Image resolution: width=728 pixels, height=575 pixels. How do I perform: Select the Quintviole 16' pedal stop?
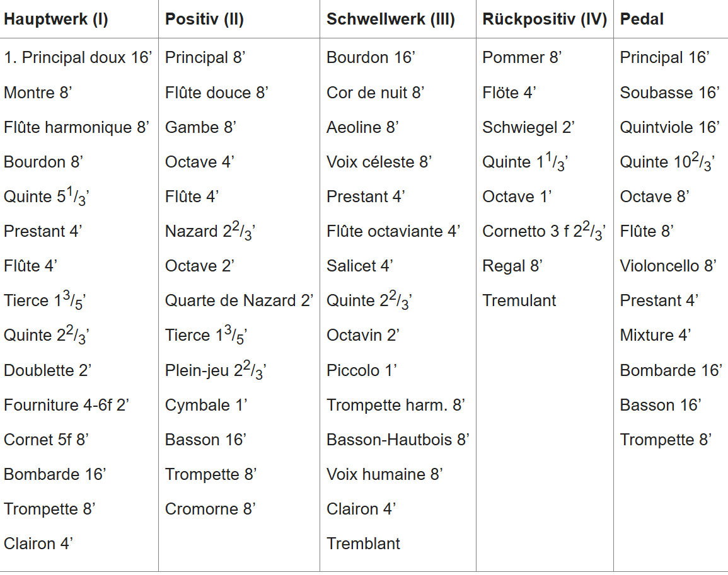[x=669, y=127]
